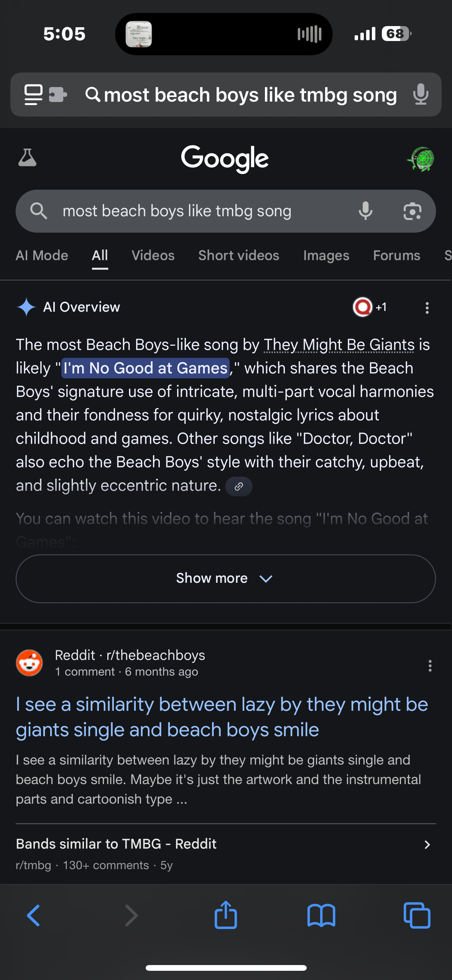
Task: Open Safari page menu reader icon
Action: click(x=34, y=94)
